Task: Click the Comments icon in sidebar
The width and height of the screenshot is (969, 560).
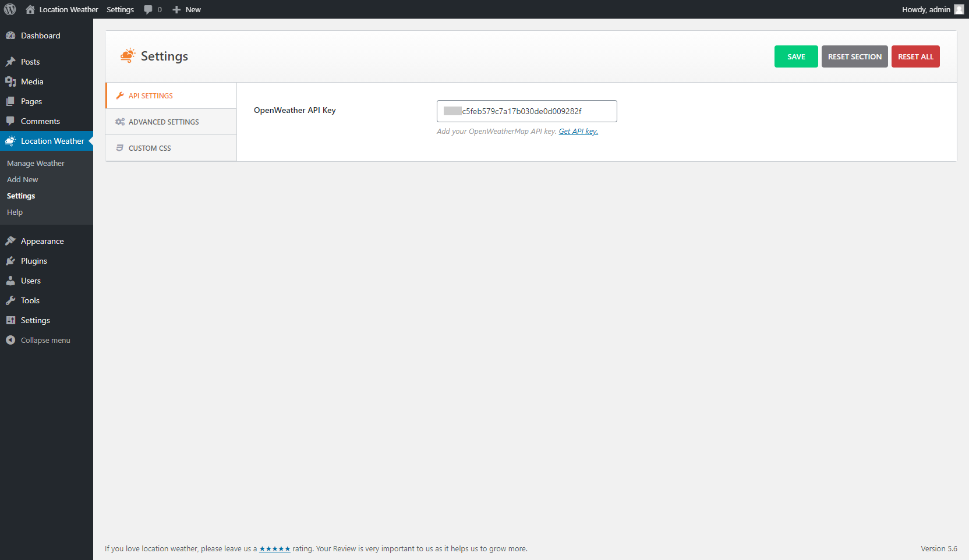Action: click(10, 121)
